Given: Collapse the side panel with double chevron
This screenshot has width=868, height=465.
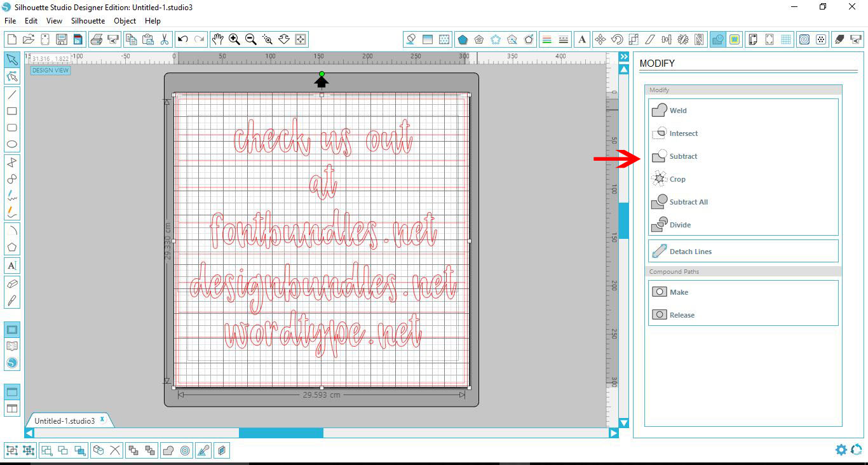Looking at the screenshot, I should tap(623, 56).
